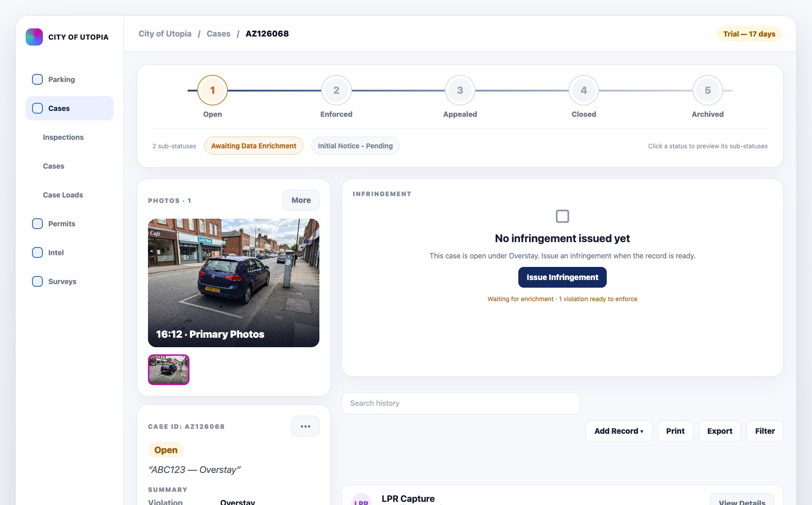The height and width of the screenshot is (505, 812).
Task: Click the empty infringement placeholder icon
Action: pos(563,216)
